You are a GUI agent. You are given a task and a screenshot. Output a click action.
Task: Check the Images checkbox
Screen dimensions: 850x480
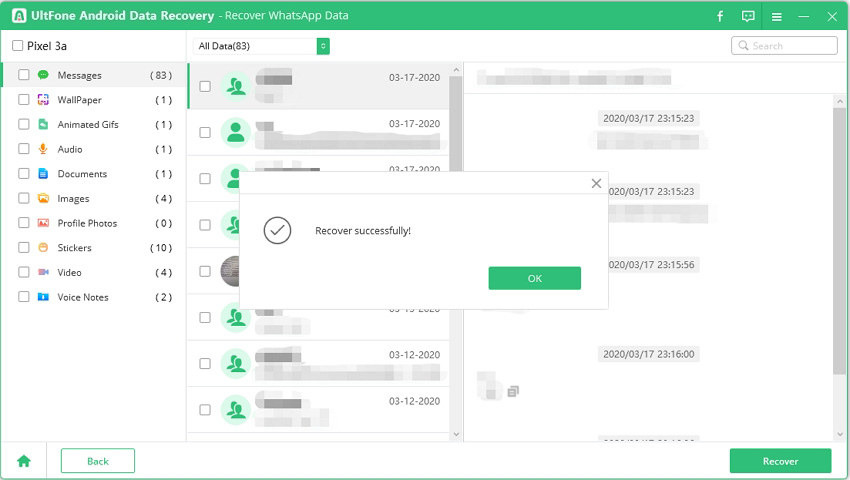[x=24, y=198]
